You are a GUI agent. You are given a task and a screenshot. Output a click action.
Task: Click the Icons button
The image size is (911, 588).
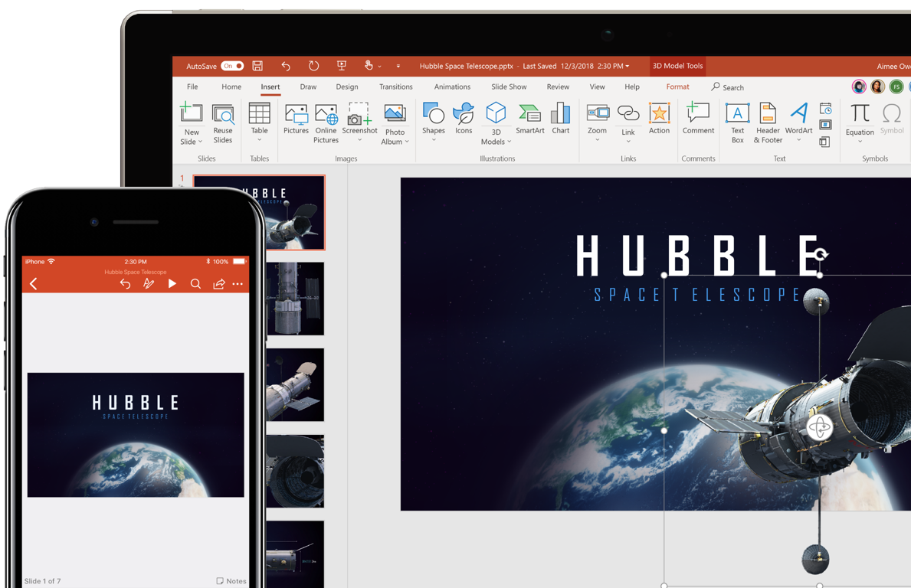point(464,119)
